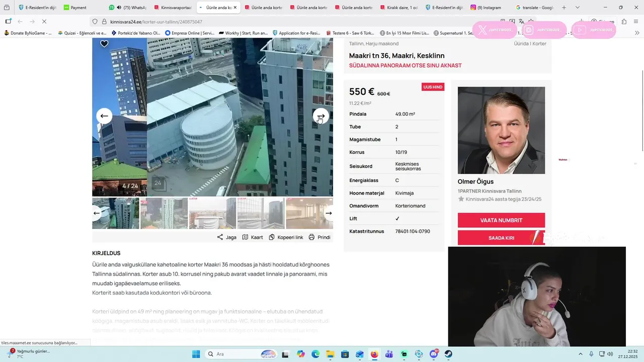Switch to the (9) Instagram tab
The image size is (644, 362).
point(490,8)
